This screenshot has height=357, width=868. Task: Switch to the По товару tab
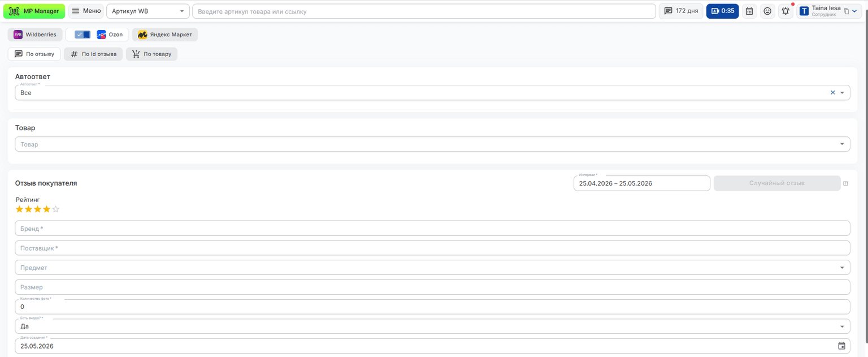pyautogui.click(x=152, y=54)
